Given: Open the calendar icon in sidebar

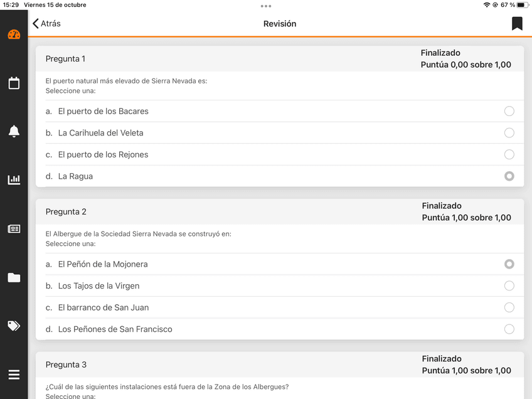Looking at the screenshot, I should 14,83.
